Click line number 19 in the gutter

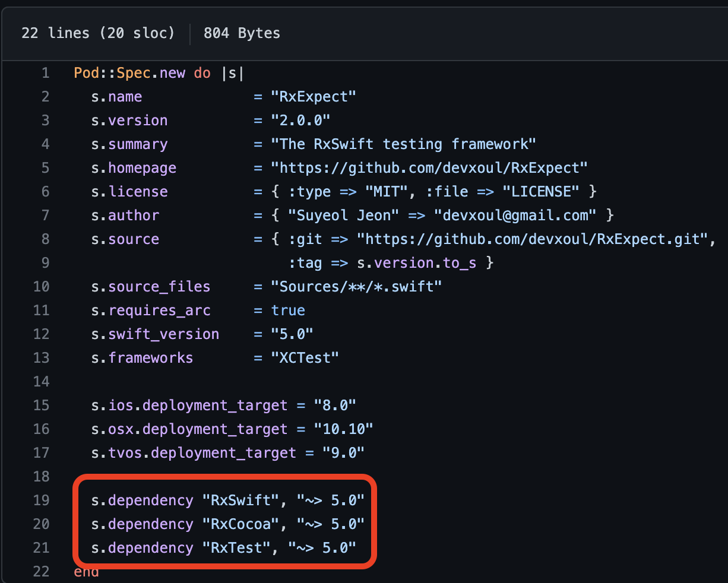tap(41, 500)
